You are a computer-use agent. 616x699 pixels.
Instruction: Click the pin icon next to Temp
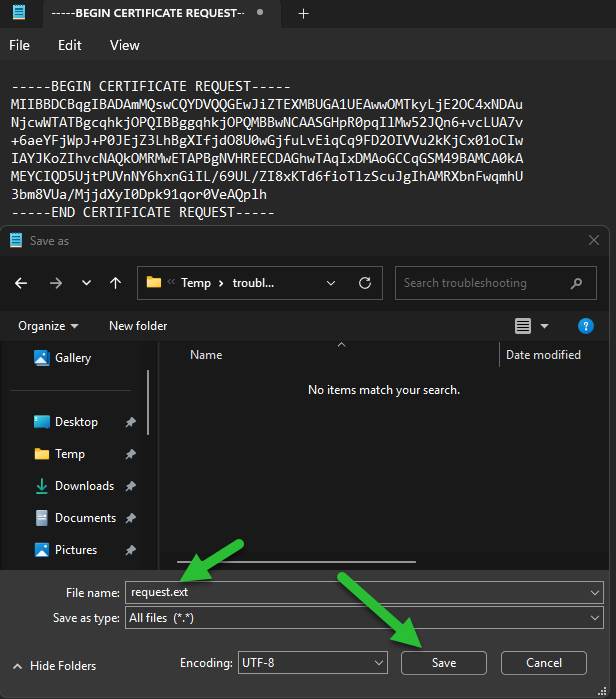coord(130,454)
